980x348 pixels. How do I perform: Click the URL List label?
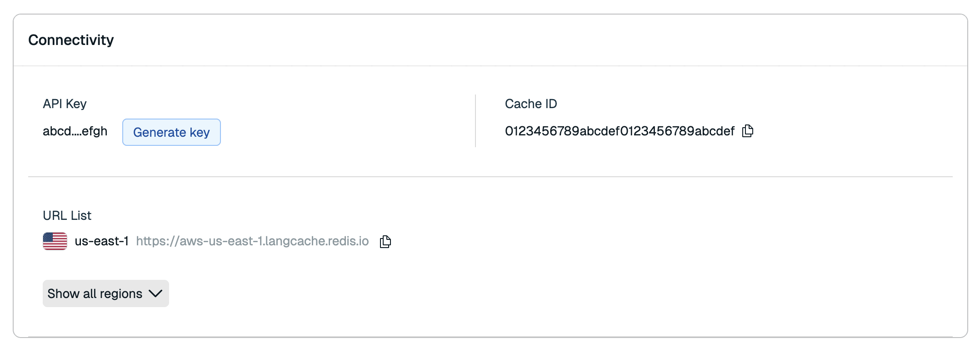coord(67,216)
